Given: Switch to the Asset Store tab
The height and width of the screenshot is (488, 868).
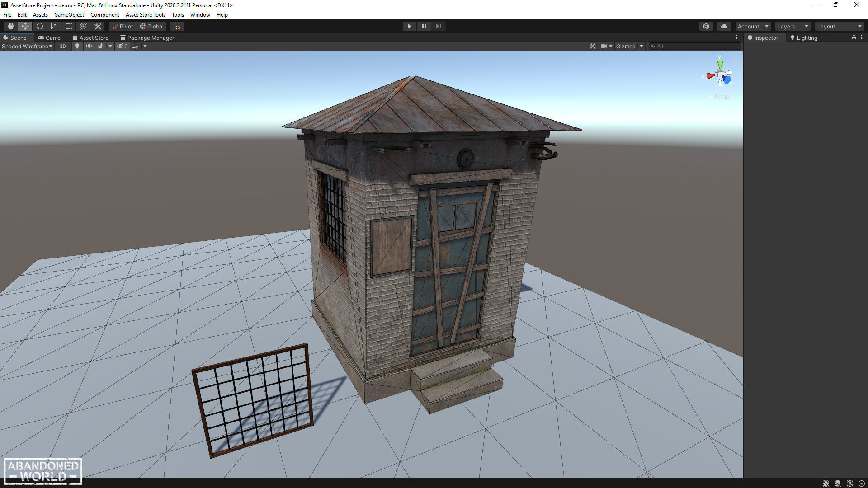Looking at the screenshot, I should [x=90, y=38].
